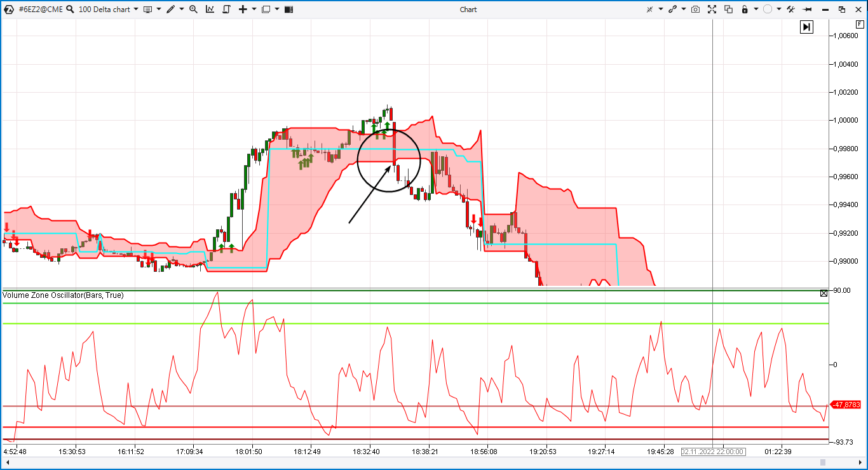
Task: Click the camera screenshot icon
Action: coord(696,10)
